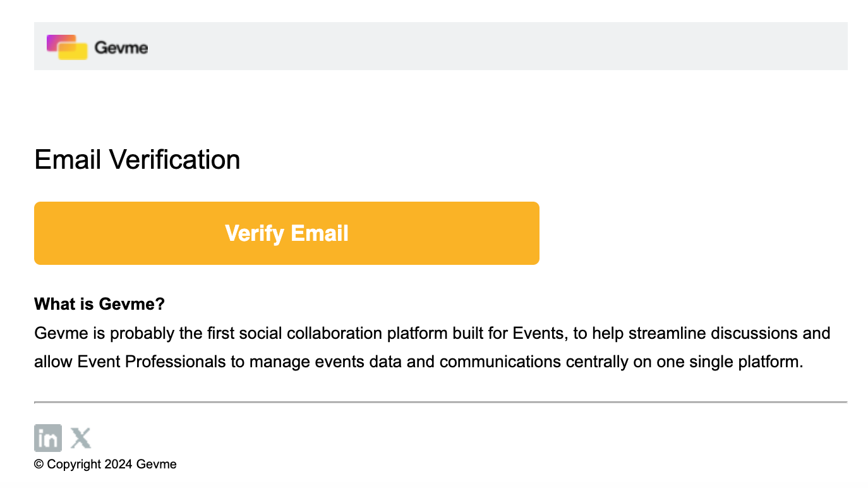This screenshot has height=488, width=868.
Task: Click the '© Copyright 2024 Gevme' footer text
Action: 105,464
